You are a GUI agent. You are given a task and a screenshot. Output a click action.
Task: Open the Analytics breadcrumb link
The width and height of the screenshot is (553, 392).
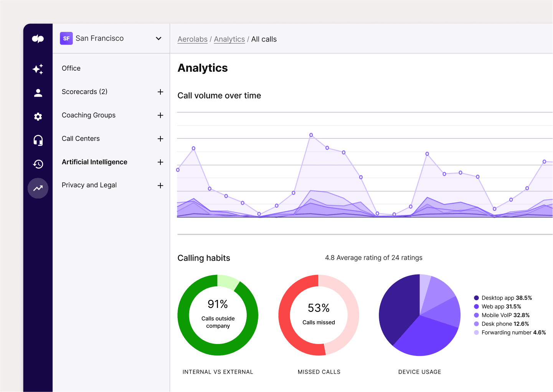(229, 39)
